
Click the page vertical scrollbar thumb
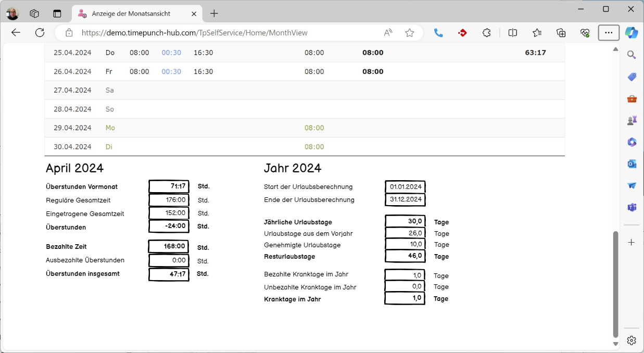615,284
